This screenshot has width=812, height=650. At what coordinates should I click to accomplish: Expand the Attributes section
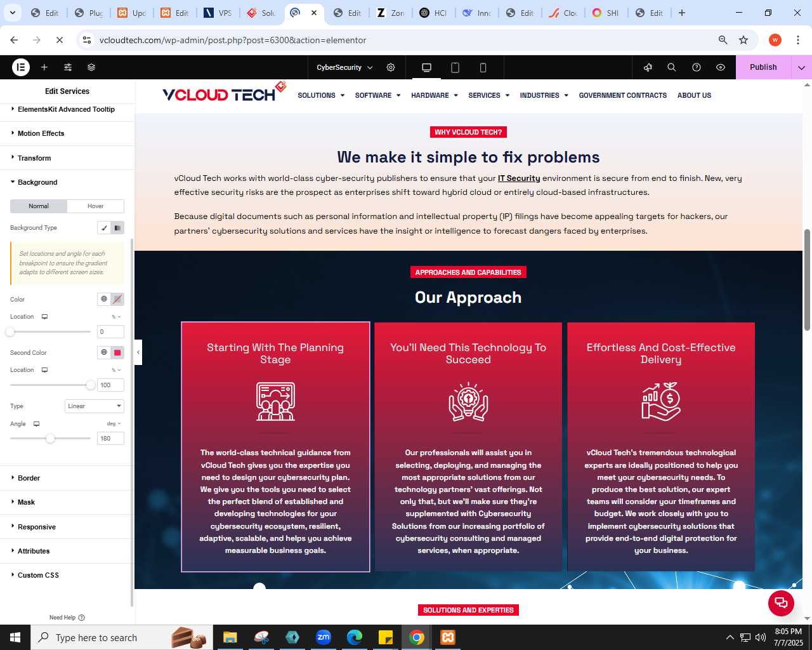(67, 551)
